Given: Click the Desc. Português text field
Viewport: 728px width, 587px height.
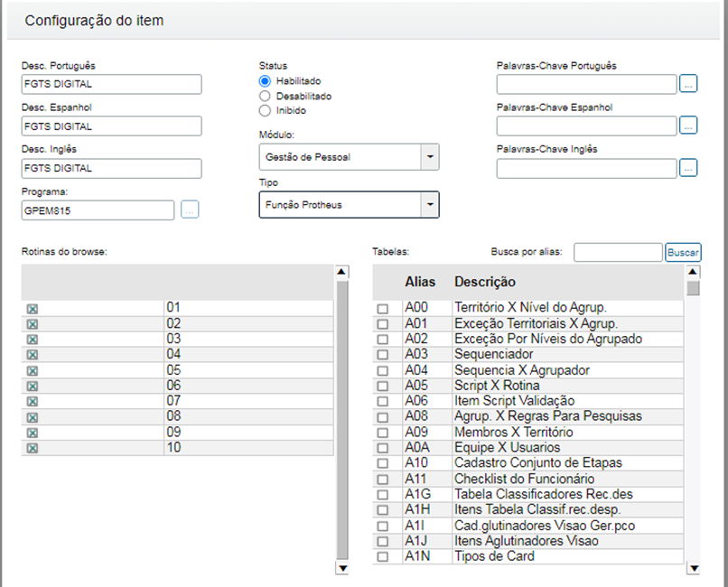Looking at the screenshot, I should click(x=112, y=85).
